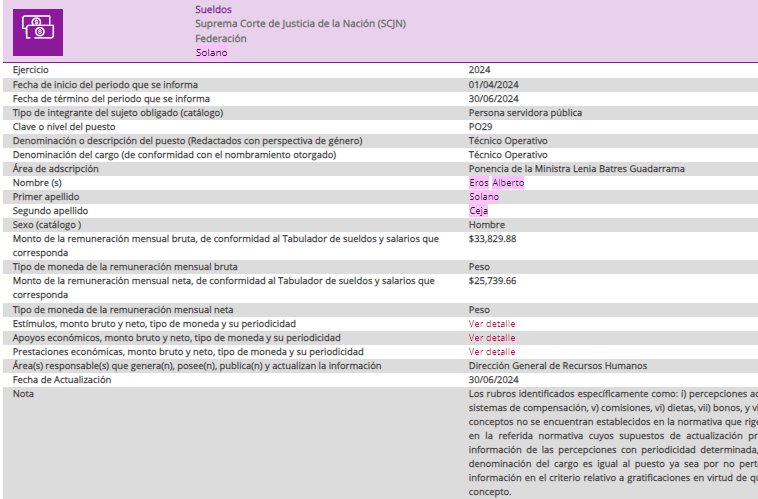Image resolution: width=758 pixels, height=499 pixels.
Task: Select Dirección General de Recursos Humanos
Action: point(557,366)
